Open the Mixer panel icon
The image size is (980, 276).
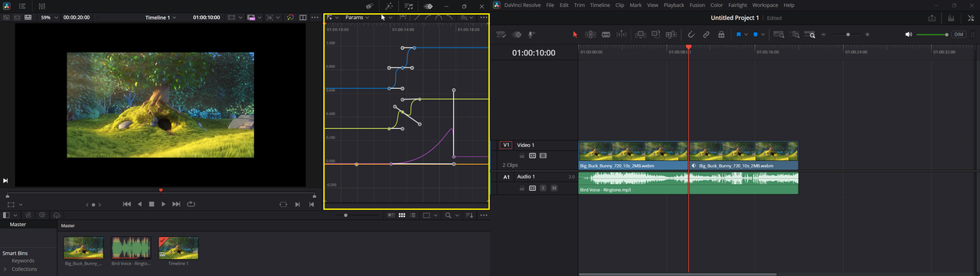(41, 5)
